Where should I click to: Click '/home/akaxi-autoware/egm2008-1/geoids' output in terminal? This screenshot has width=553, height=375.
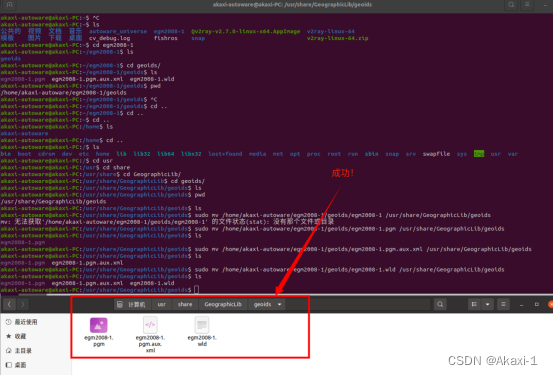[x=63, y=92]
